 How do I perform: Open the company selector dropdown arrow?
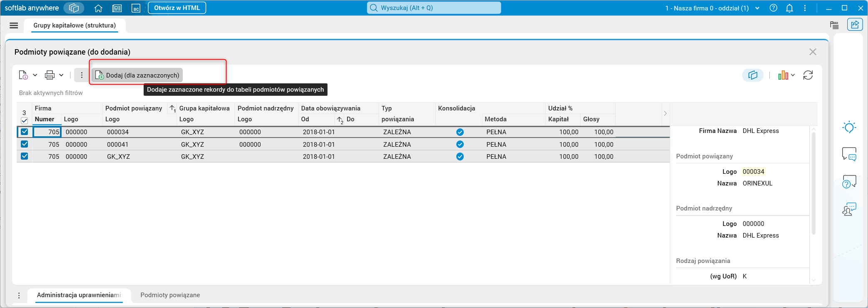pyautogui.click(x=757, y=8)
